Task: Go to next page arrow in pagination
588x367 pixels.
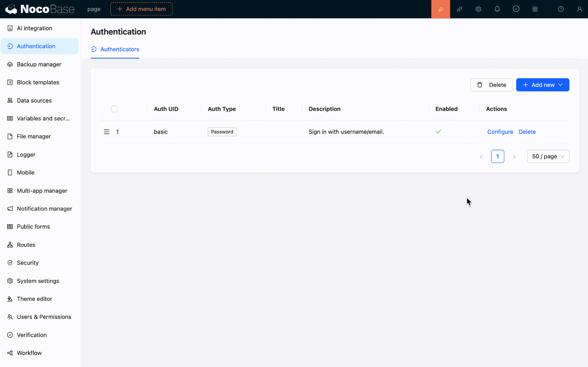Action: [514, 157]
